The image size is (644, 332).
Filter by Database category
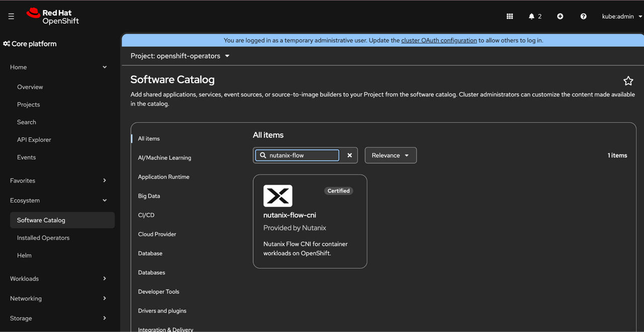click(x=150, y=254)
